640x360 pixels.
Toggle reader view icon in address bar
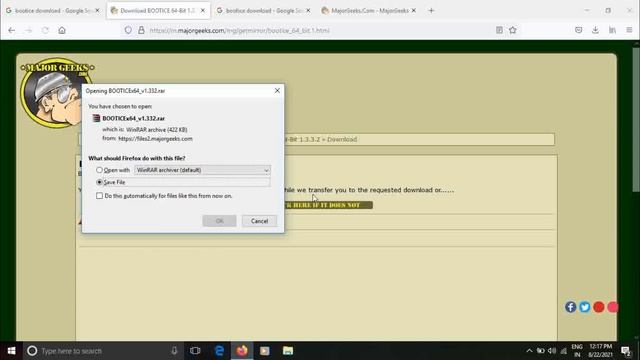pyautogui.click(x=499, y=30)
